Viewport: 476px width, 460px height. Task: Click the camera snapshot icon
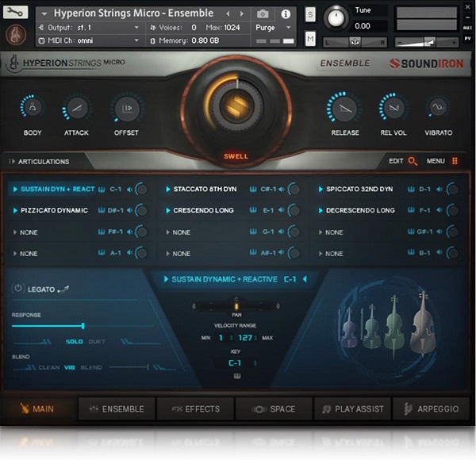click(263, 14)
